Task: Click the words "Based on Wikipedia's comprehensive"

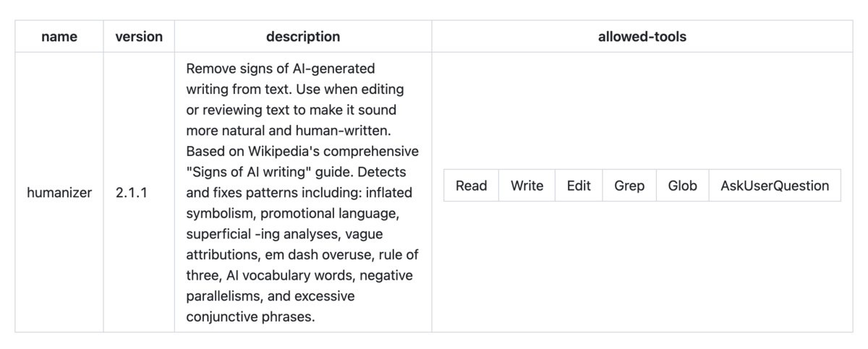Action: click(302, 152)
